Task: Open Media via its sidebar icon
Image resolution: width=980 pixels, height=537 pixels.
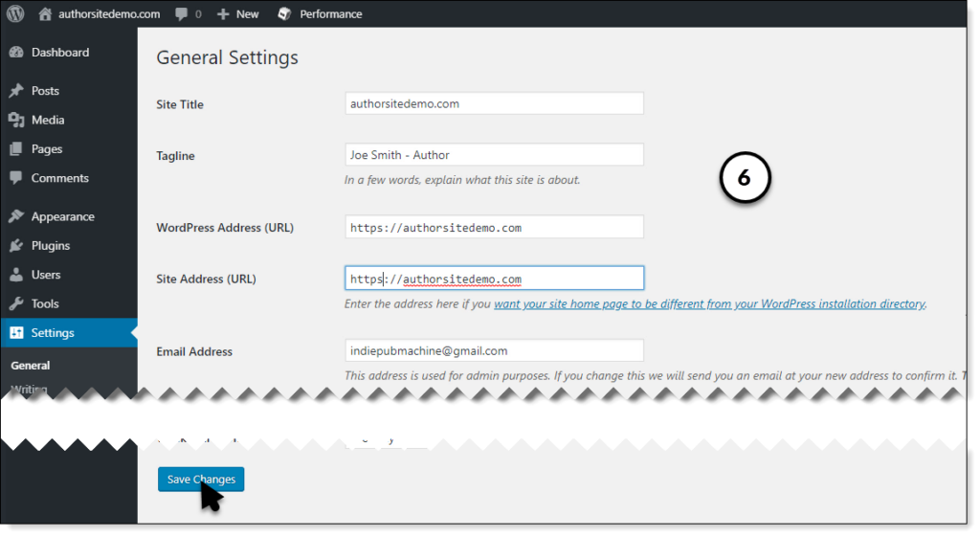Action: tap(16, 121)
